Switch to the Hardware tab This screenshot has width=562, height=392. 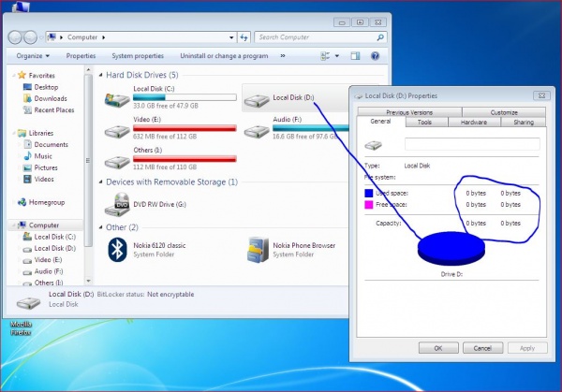(x=474, y=122)
